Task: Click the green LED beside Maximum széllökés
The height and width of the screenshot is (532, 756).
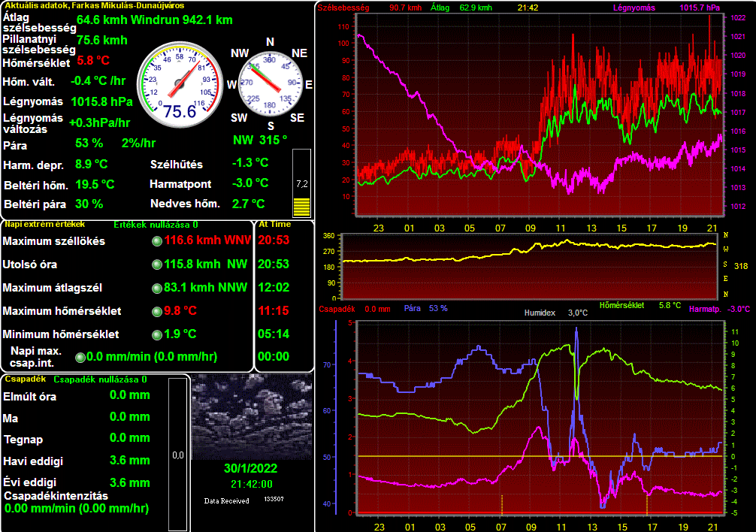Action: point(157,241)
